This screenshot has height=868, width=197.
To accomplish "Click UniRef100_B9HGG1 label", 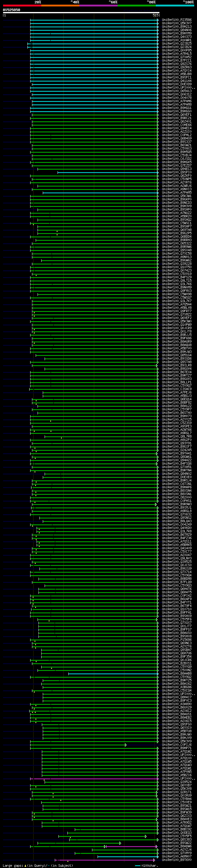I will pyautogui.click(x=177, y=108).
